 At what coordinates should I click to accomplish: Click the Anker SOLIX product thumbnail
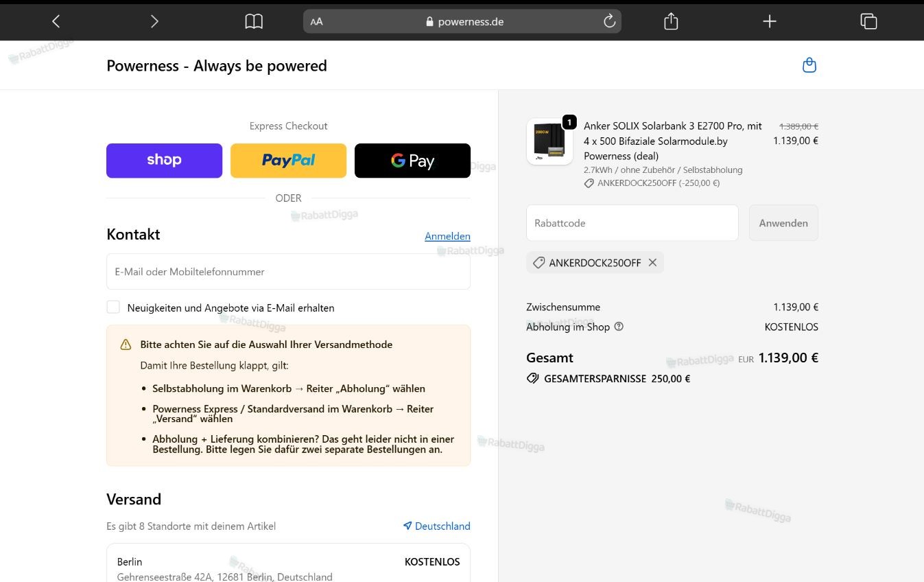(549, 141)
